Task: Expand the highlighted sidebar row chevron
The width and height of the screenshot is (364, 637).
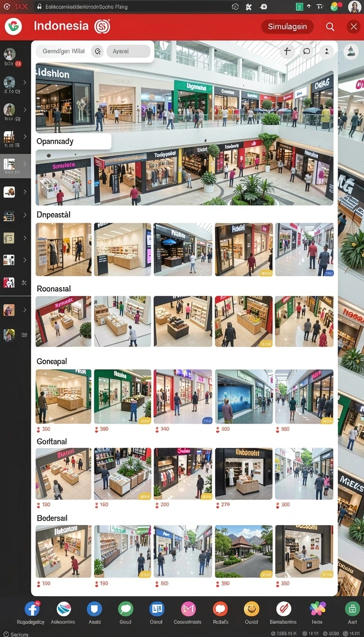Action: [x=25, y=164]
